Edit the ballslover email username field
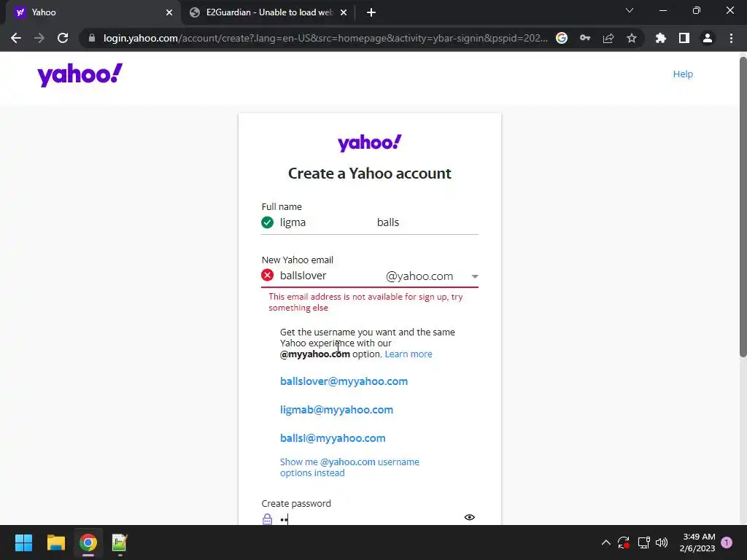Image resolution: width=747 pixels, height=560 pixels. tap(329, 276)
